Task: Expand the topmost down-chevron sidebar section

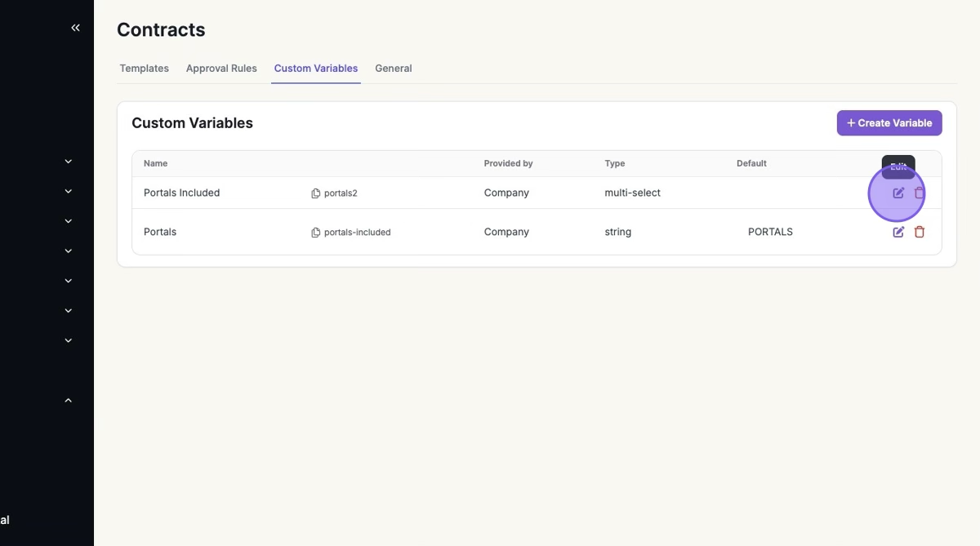Action: (x=69, y=162)
